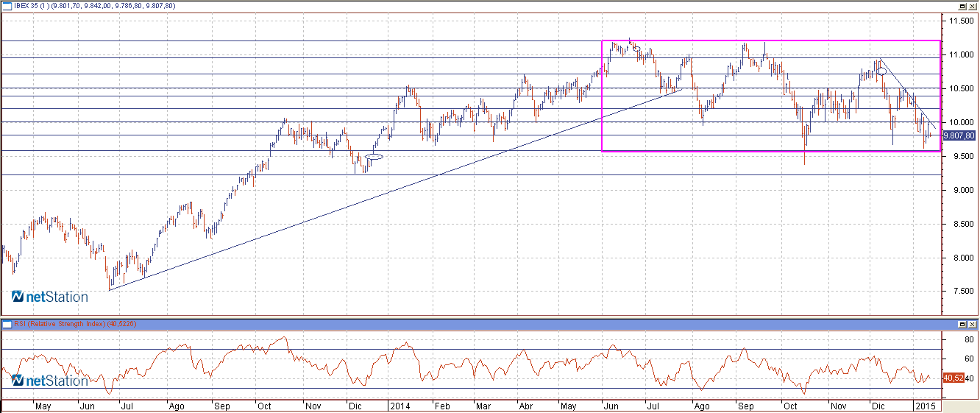Click the RSI panel title icon
The width and height of the screenshot is (980, 413).
pyautogui.click(x=7, y=324)
